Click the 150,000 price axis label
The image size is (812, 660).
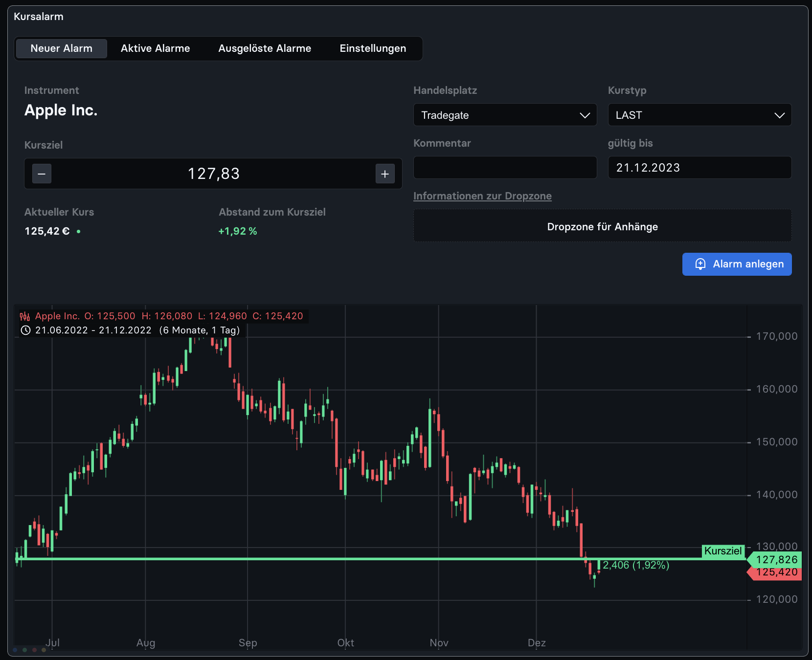(776, 442)
